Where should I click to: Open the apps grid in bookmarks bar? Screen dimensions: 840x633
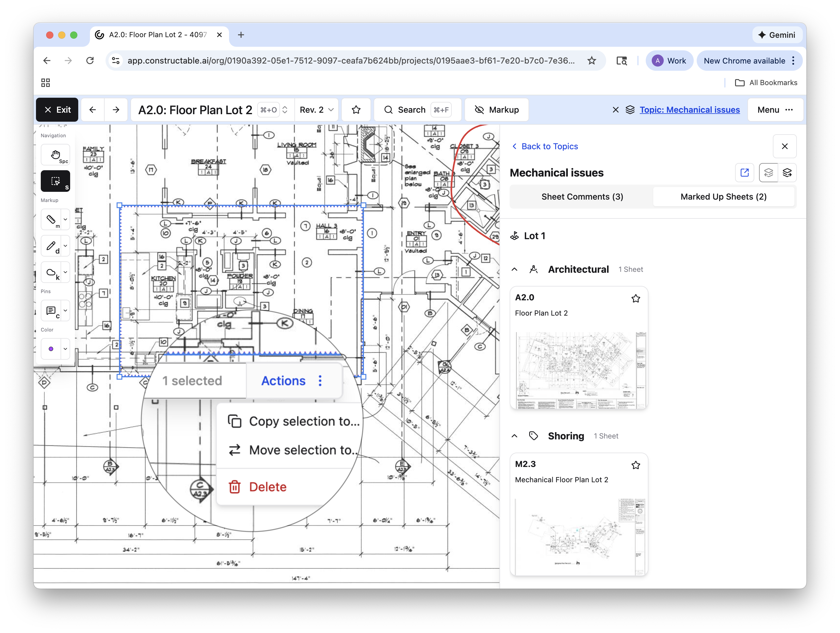46,83
